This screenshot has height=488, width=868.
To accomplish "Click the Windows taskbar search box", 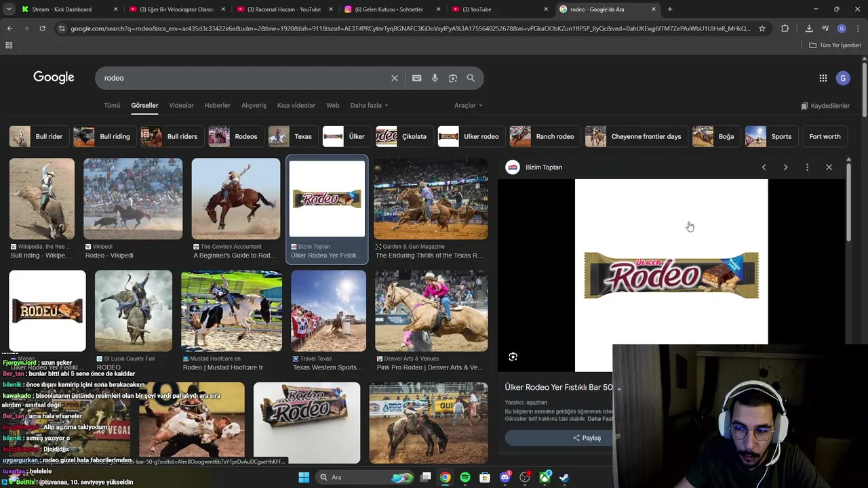I will (x=365, y=477).
